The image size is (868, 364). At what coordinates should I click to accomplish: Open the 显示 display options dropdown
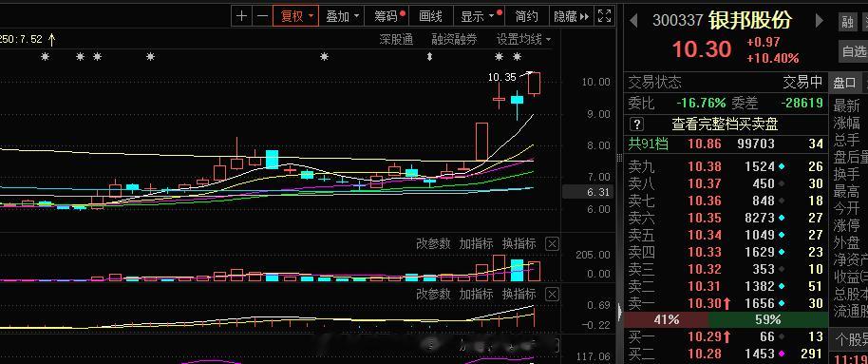click(479, 16)
